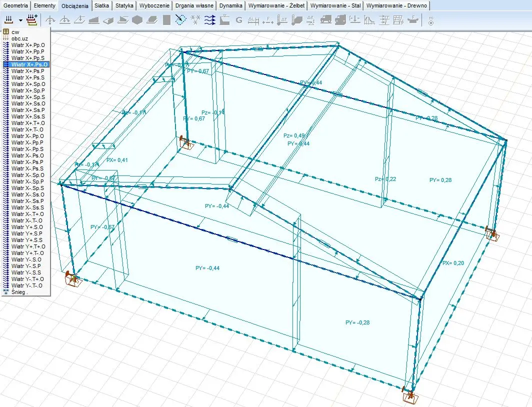Select the 'Wiatr Y-.T-.O' load case

pyautogui.click(x=27, y=285)
